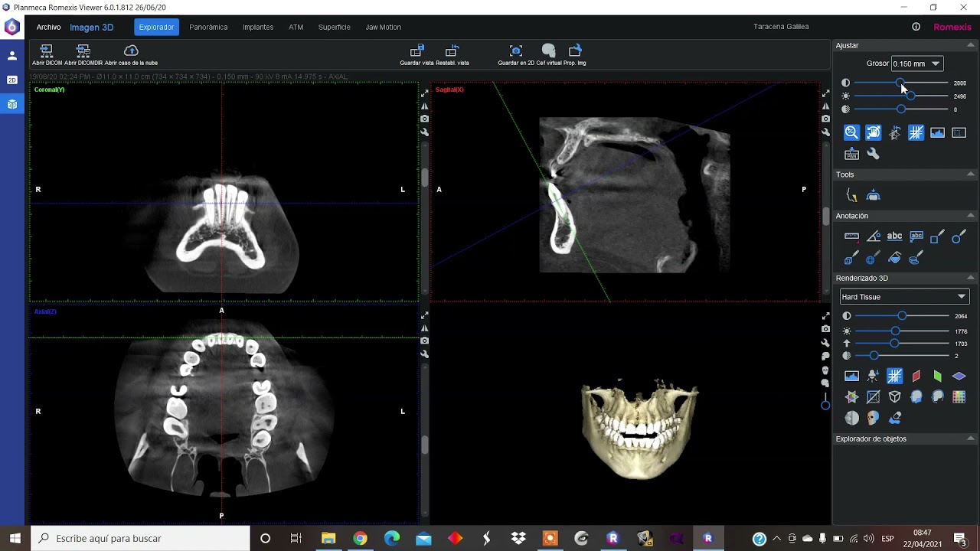Screen dimensions: 980x551
Task: Adjust the Ajustar sharpness slider
Action: (900, 109)
